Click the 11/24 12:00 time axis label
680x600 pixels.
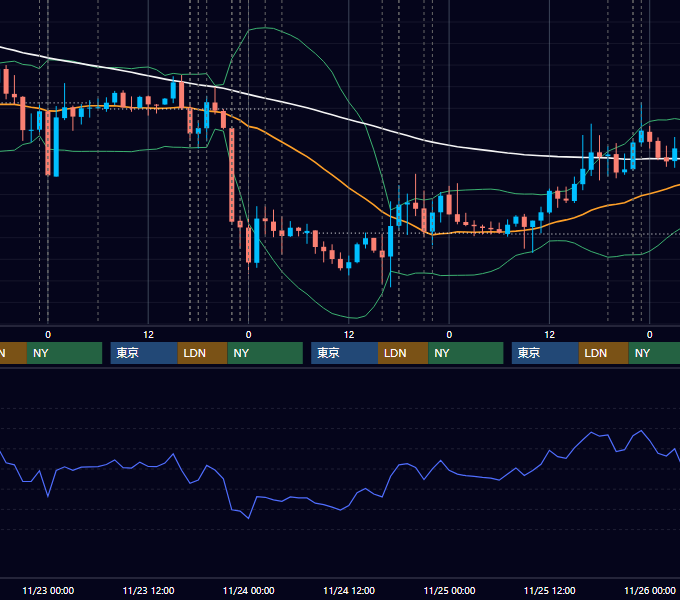pos(349,590)
